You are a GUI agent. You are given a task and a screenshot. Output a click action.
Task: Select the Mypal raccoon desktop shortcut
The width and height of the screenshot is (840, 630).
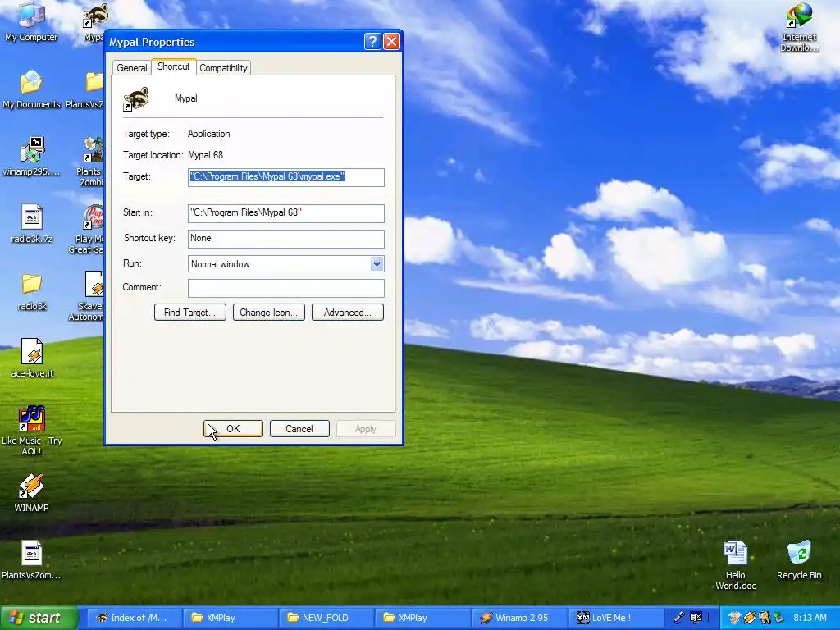(x=94, y=21)
